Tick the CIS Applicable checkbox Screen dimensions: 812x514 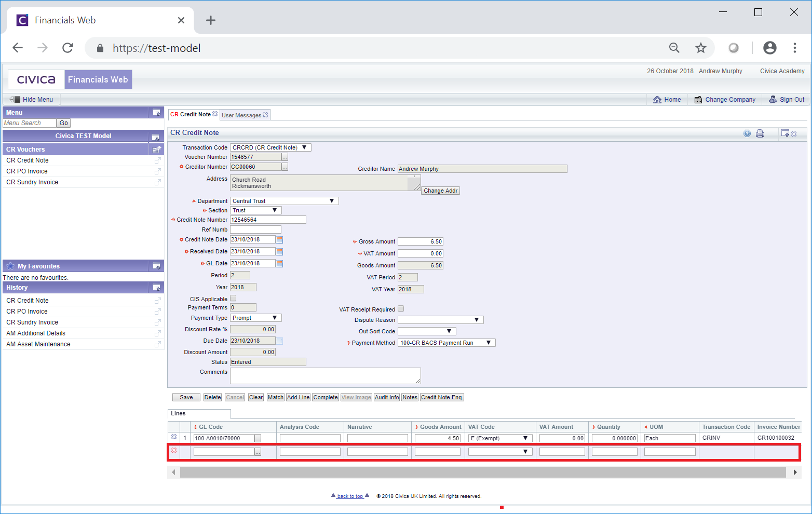[x=233, y=299]
